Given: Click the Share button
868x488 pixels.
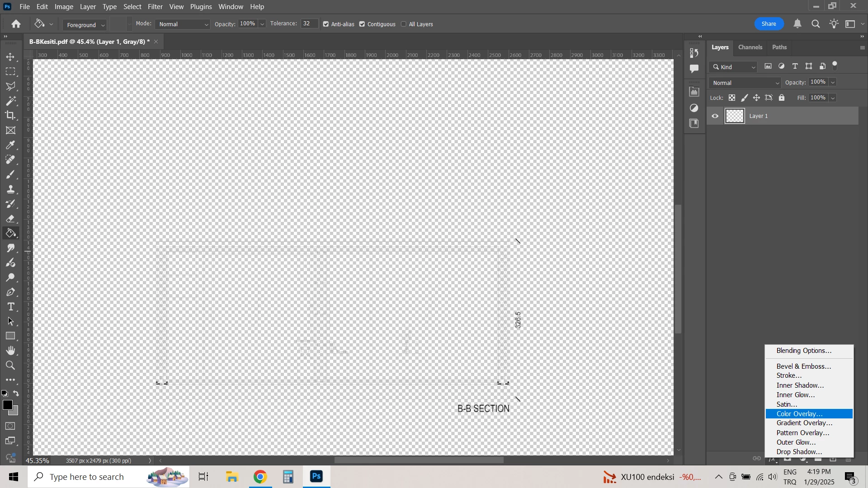Looking at the screenshot, I should (769, 24).
